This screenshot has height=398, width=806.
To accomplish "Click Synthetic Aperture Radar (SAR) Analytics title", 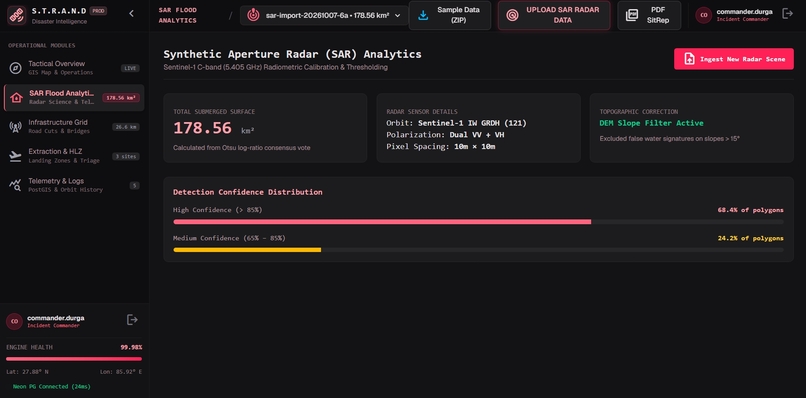I will [x=292, y=54].
